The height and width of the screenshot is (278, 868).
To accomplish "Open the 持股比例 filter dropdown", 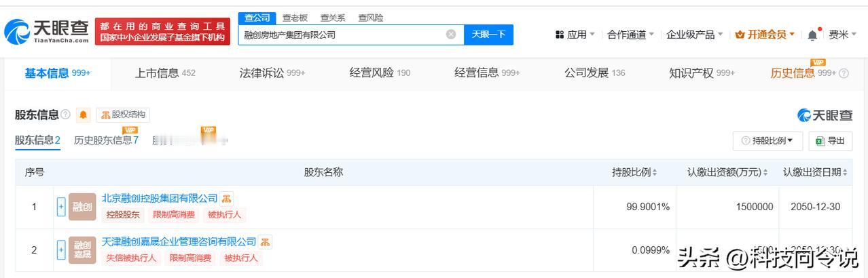I will pyautogui.click(x=767, y=141).
